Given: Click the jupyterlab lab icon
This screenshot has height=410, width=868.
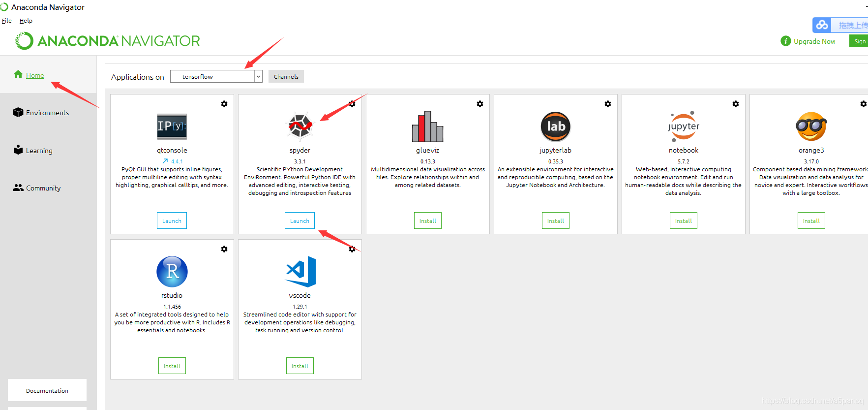Looking at the screenshot, I should tap(556, 126).
